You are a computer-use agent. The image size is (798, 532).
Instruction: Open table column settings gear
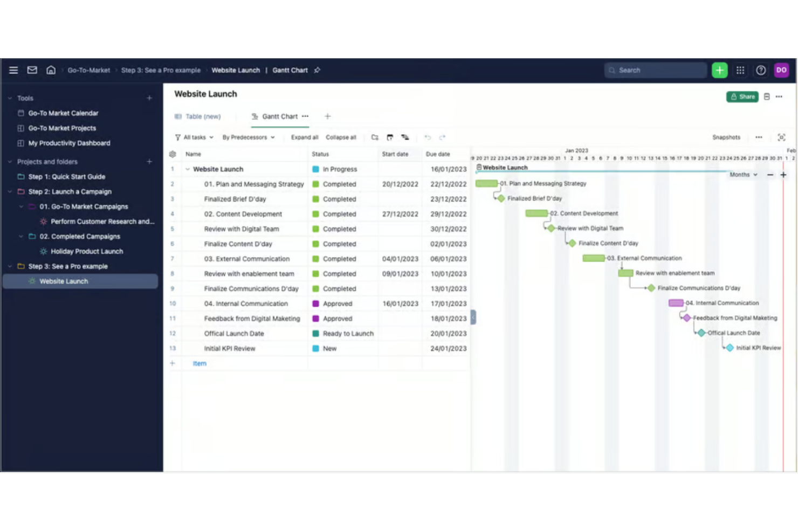173,154
